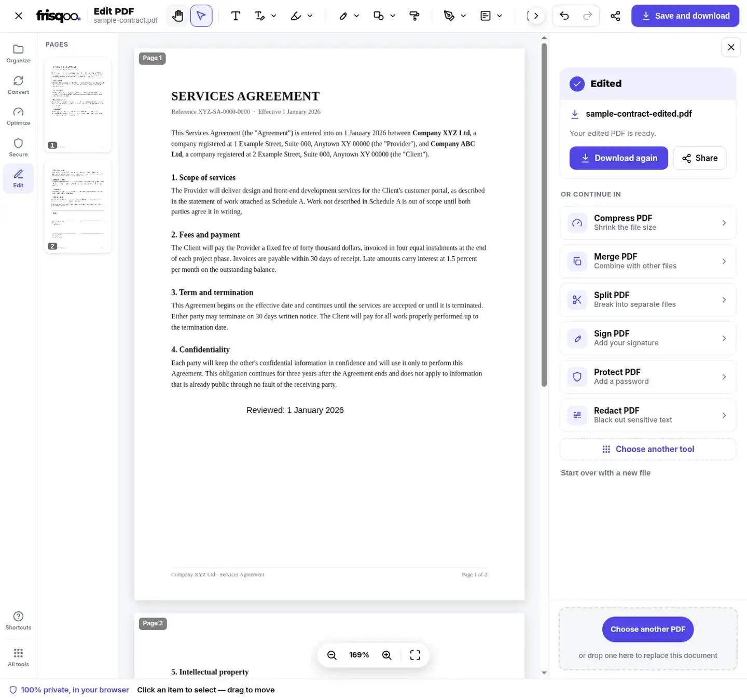Image resolution: width=747 pixels, height=700 pixels.
Task: Select page 2 thumbnail
Action: coord(78,206)
